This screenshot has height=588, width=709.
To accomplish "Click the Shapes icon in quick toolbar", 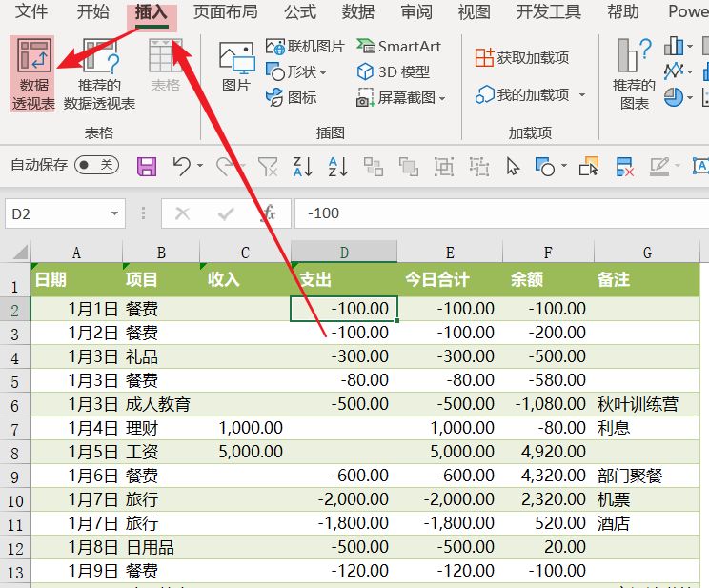I will pyautogui.click(x=544, y=167).
